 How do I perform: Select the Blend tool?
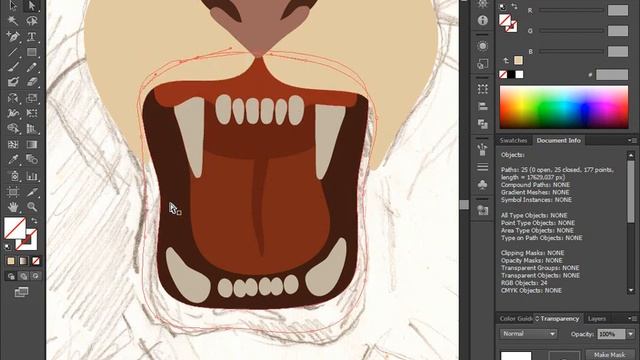[31, 159]
